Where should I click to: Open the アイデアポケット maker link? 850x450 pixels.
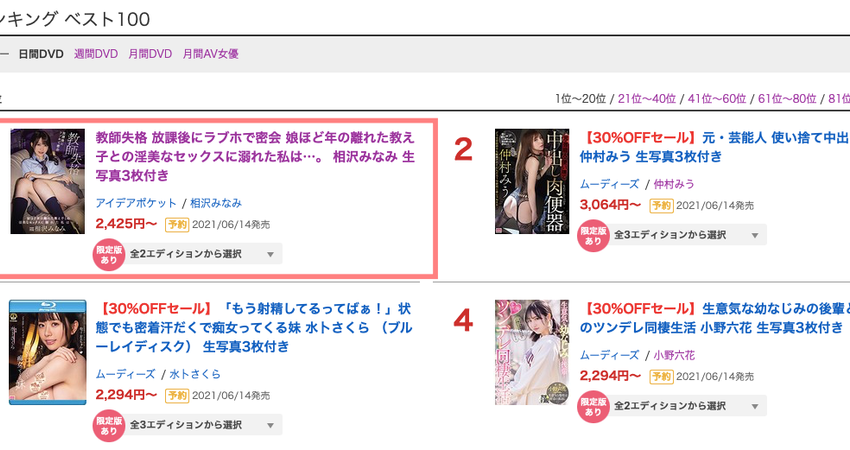coord(136,203)
